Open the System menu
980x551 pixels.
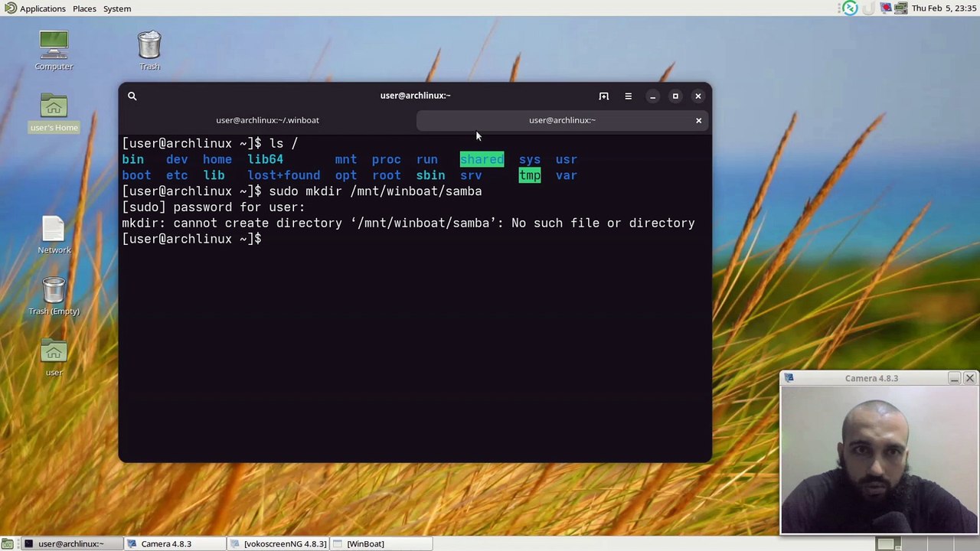tap(117, 8)
